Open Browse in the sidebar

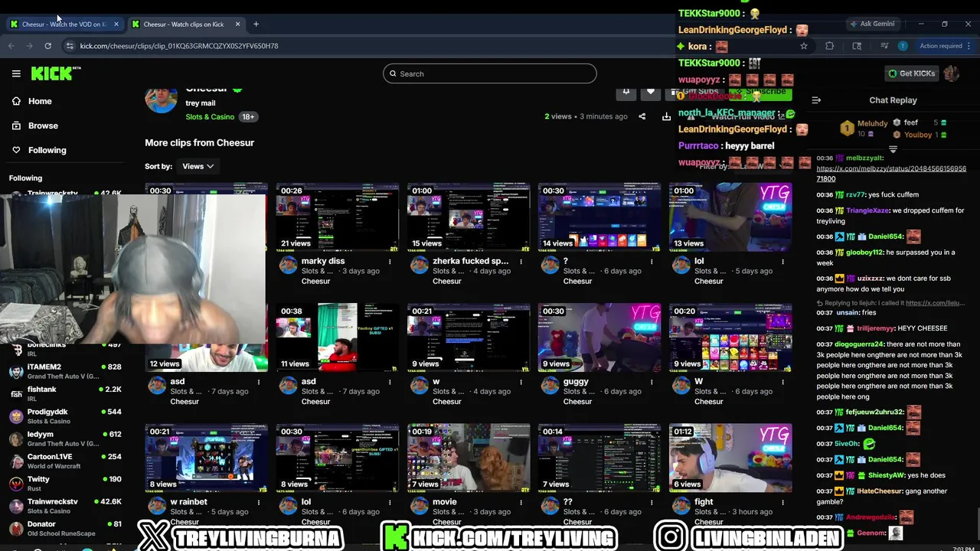pos(43,126)
